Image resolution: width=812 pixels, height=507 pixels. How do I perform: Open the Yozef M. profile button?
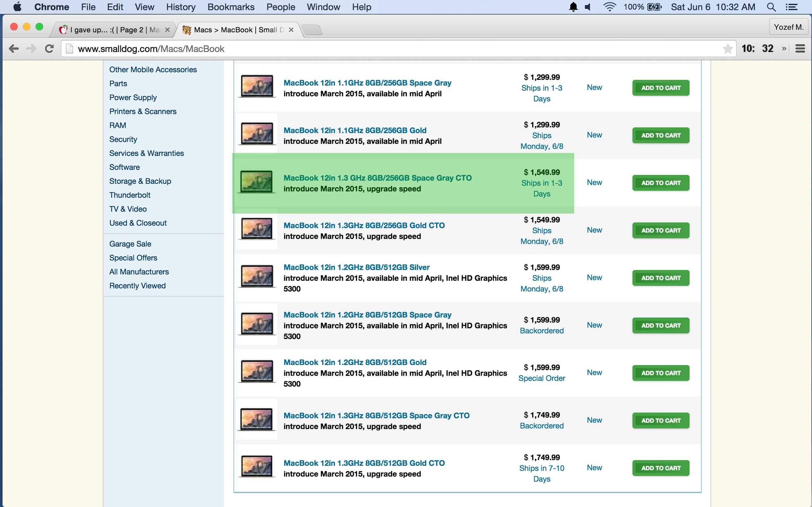pyautogui.click(x=789, y=27)
